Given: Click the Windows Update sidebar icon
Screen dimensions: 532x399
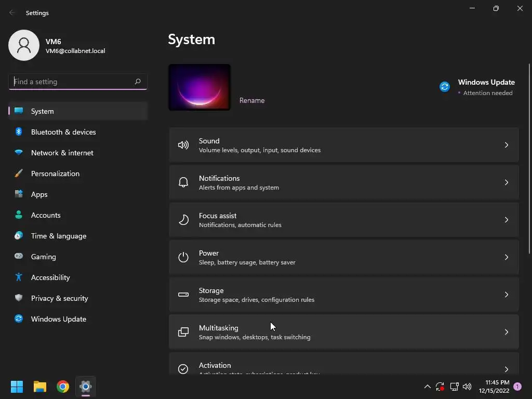Looking at the screenshot, I should 19,318.
